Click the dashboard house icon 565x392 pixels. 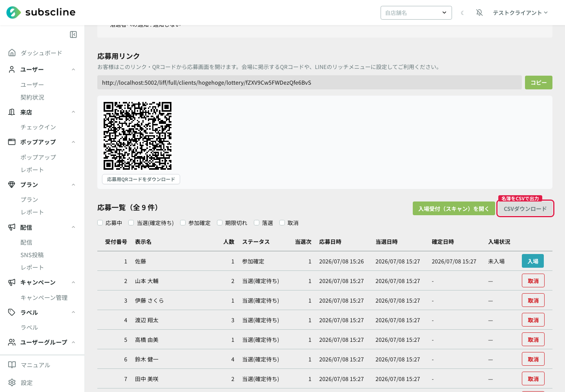click(x=12, y=53)
